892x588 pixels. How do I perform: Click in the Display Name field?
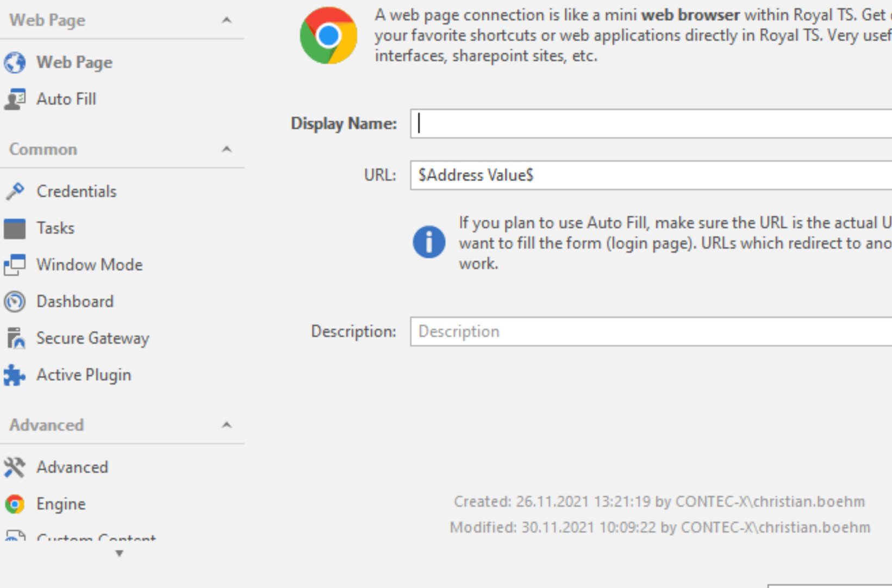click(650, 123)
